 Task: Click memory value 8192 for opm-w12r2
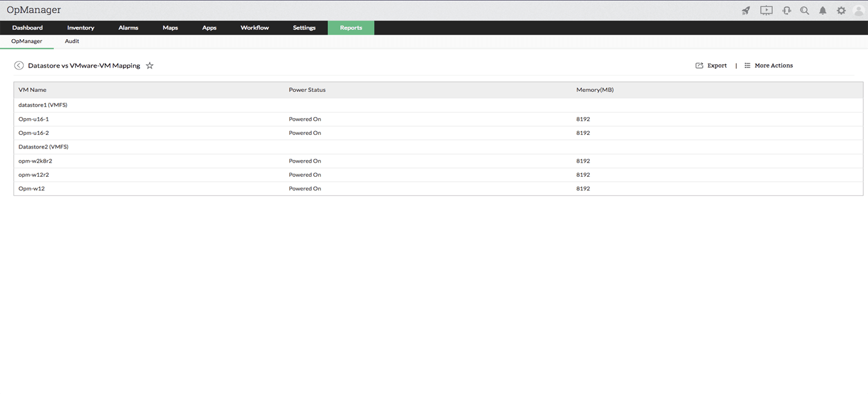(583, 175)
